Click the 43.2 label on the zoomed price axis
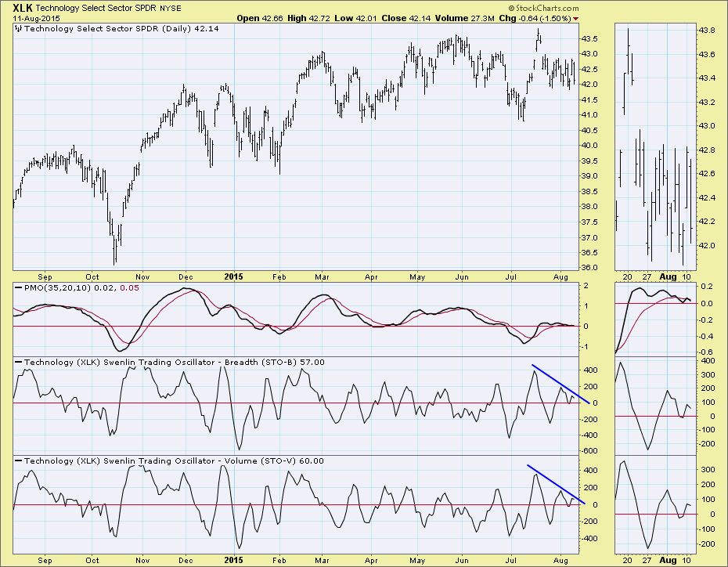The height and width of the screenshot is (567, 728). click(x=707, y=102)
